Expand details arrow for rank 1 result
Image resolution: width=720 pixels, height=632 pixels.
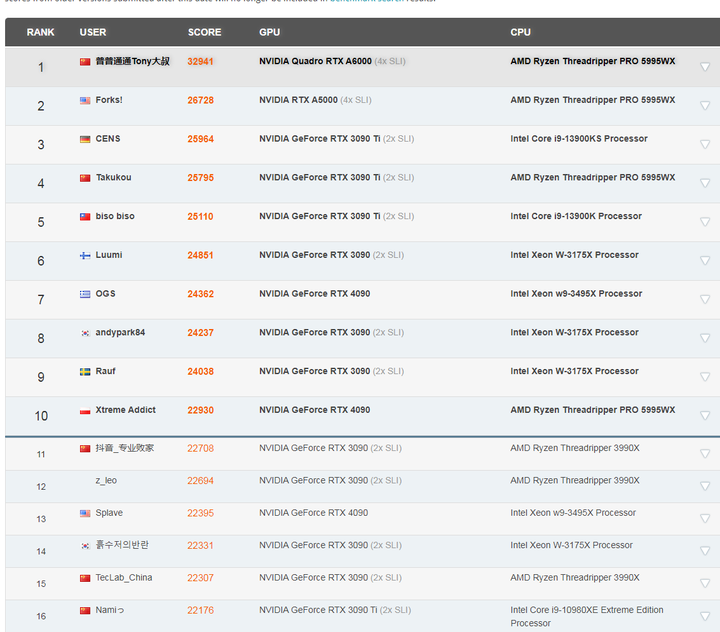(x=705, y=67)
